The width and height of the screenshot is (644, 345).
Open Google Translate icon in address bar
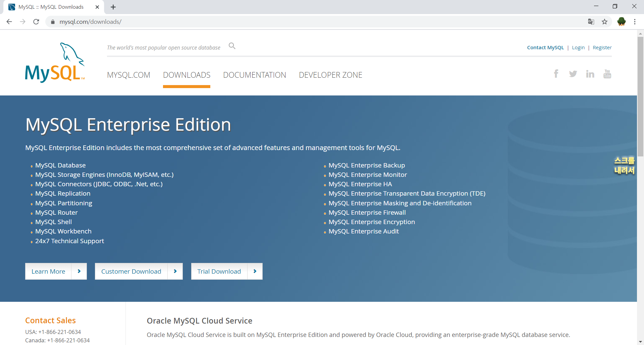(591, 22)
